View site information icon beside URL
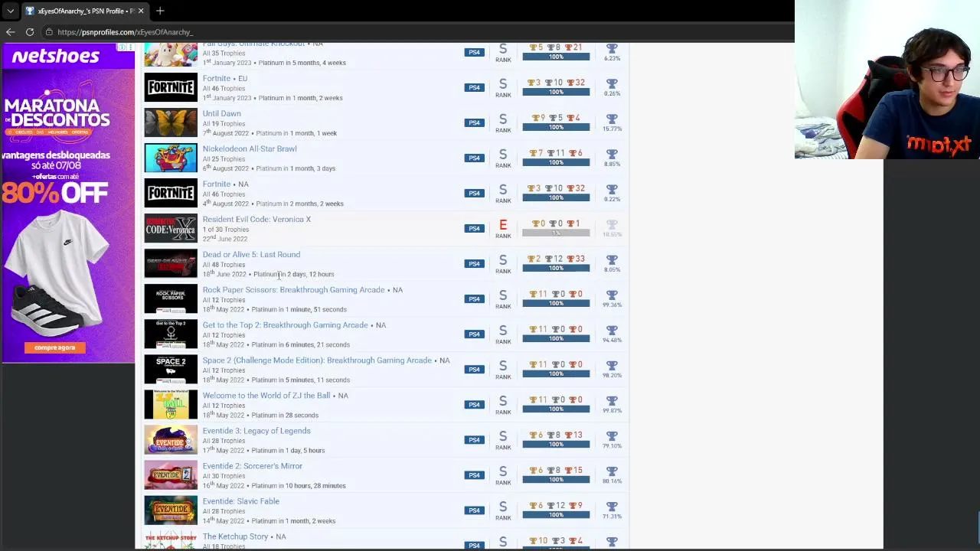 point(49,32)
